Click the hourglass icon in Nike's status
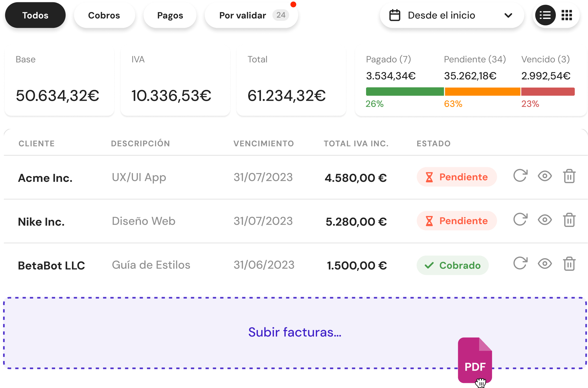Screen dimensions: 588x388 [429, 221]
